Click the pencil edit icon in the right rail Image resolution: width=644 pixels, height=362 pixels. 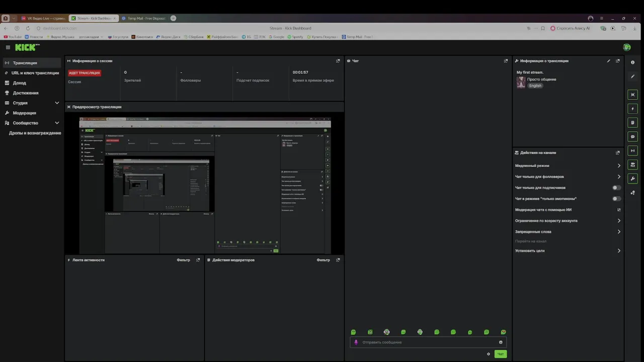(x=633, y=76)
